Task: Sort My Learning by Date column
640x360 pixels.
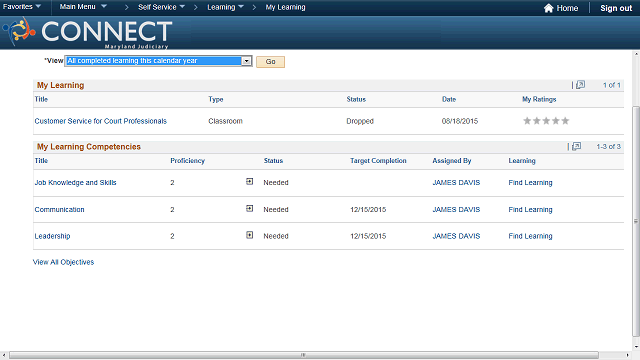Action: pyautogui.click(x=449, y=99)
